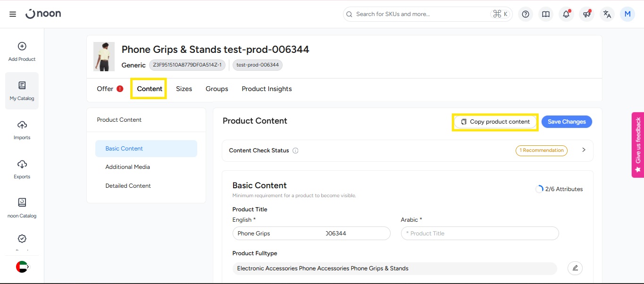Expand the Content Check Status chevron

[x=584, y=150]
